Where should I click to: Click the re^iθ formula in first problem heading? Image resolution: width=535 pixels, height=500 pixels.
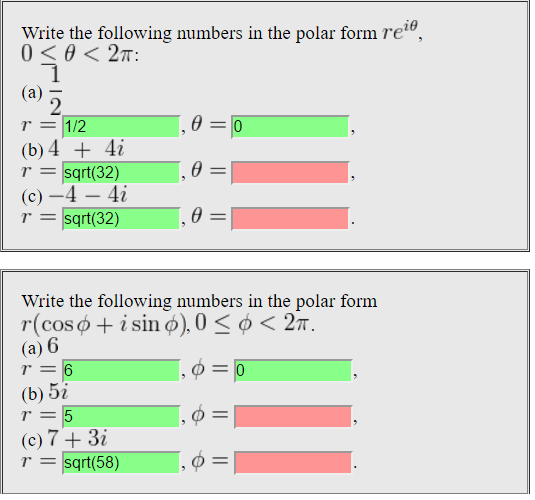click(400, 31)
